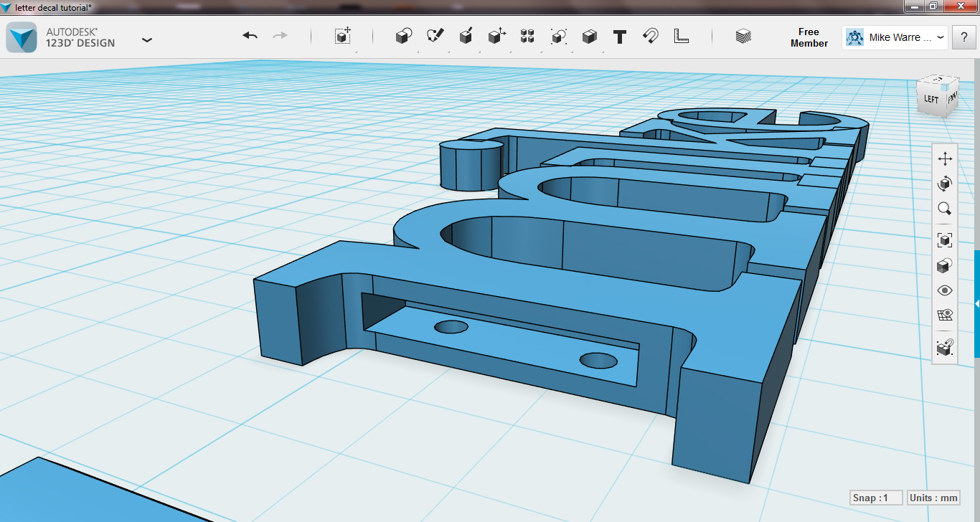Open the Transform tool
980x522 pixels.
[343, 37]
